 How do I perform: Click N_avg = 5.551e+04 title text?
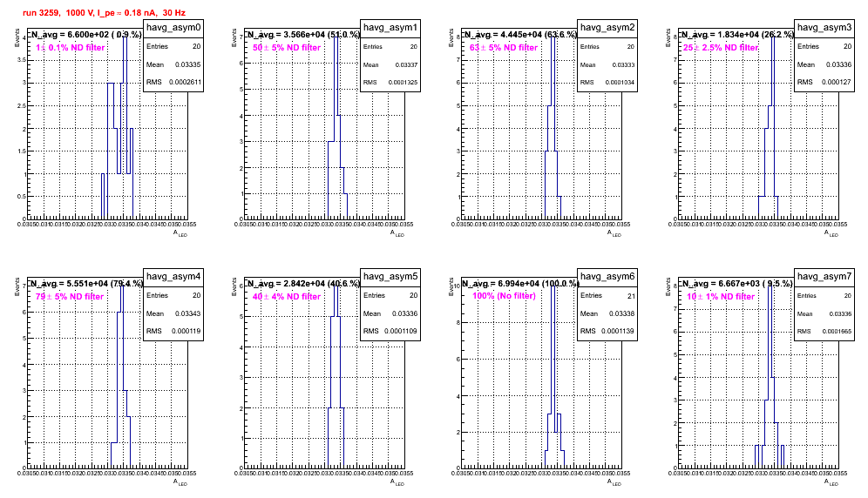pyautogui.click(x=86, y=283)
